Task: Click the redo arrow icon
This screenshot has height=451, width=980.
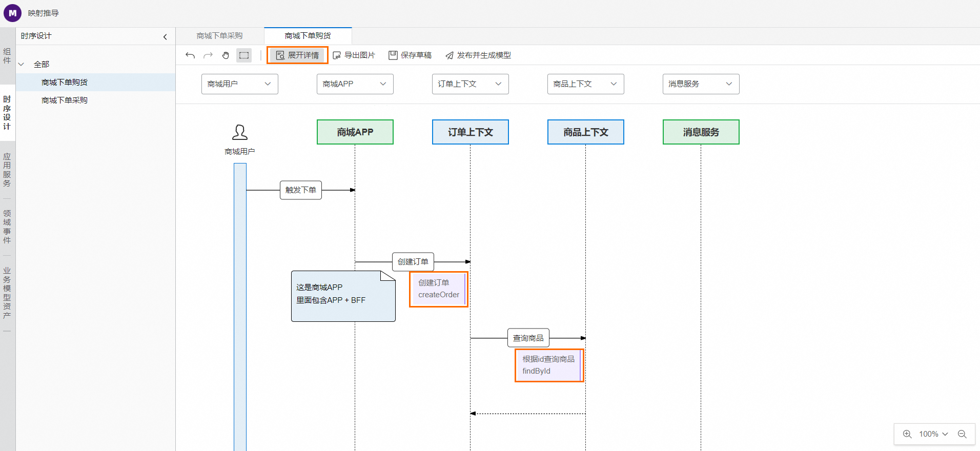Action: coord(208,55)
